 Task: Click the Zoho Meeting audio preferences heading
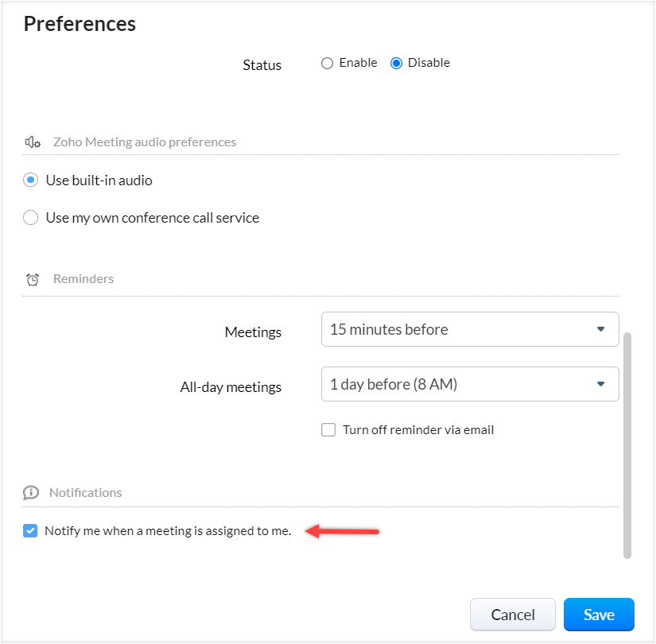[x=145, y=142]
